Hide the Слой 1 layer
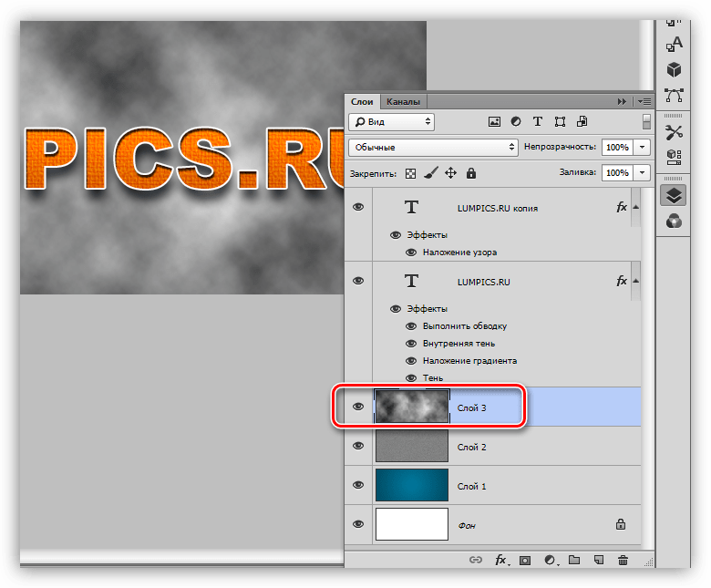Viewport: 711px width, 588px height. (x=358, y=485)
